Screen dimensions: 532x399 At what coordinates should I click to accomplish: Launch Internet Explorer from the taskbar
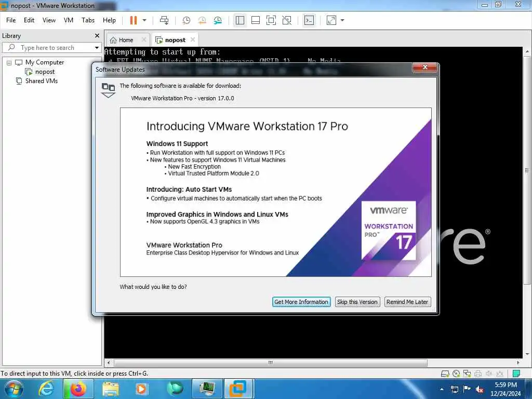pos(46,389)
